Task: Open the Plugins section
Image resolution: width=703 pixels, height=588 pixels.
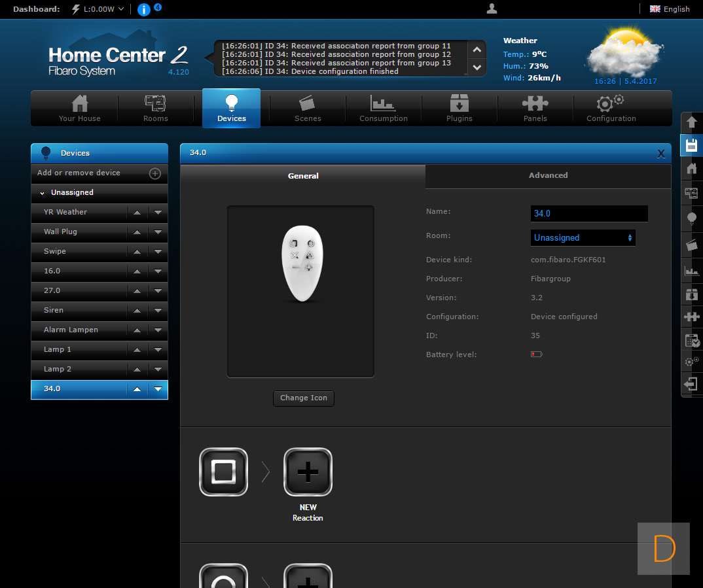Action: click(x=459, y=109)
